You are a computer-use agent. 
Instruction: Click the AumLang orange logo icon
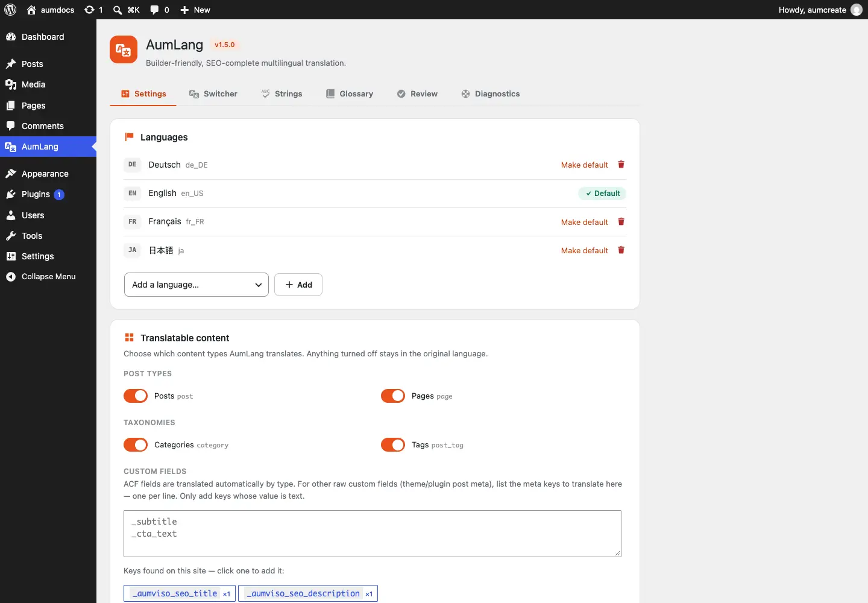[x=124, y=49]
